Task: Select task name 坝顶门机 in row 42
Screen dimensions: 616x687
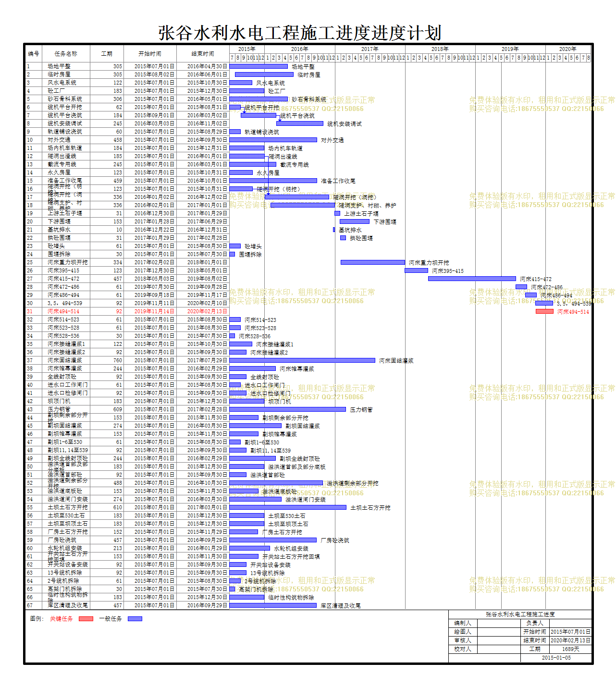Action: pyautogui.click(x=59, y=401)
